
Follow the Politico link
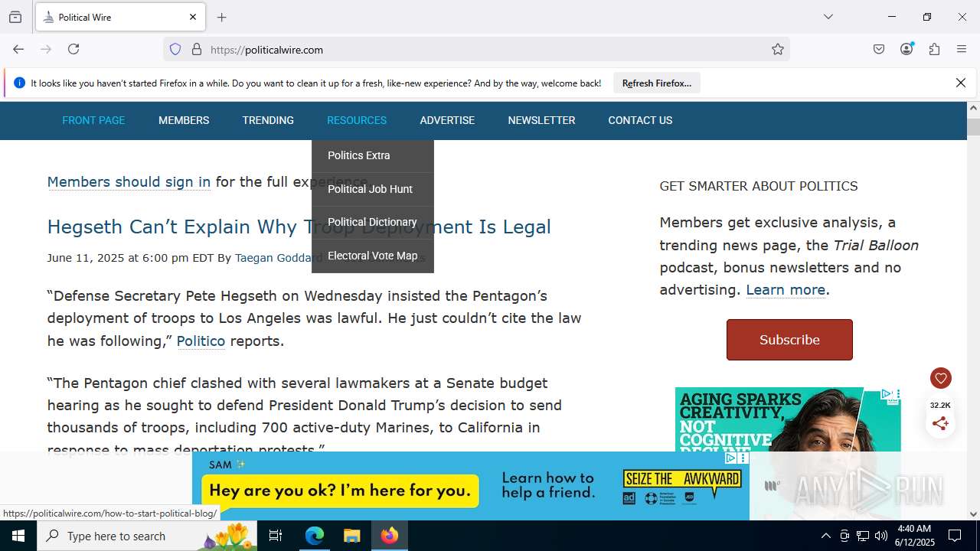[201, 341]
